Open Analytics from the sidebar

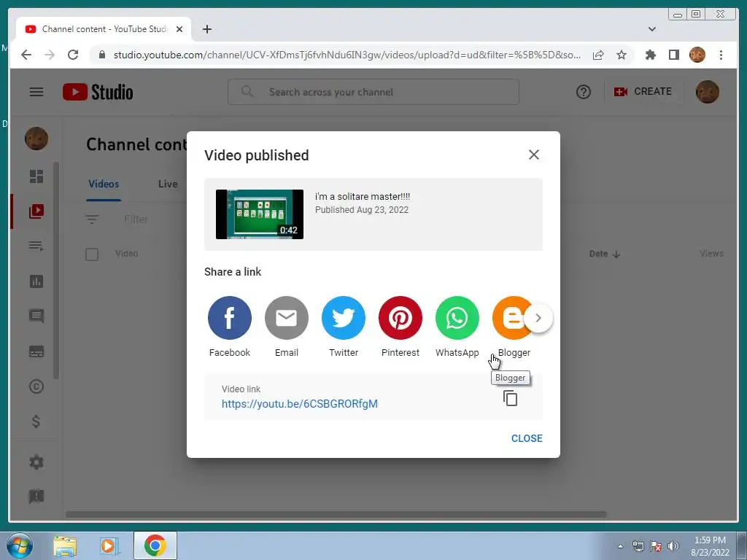point(36,281)
